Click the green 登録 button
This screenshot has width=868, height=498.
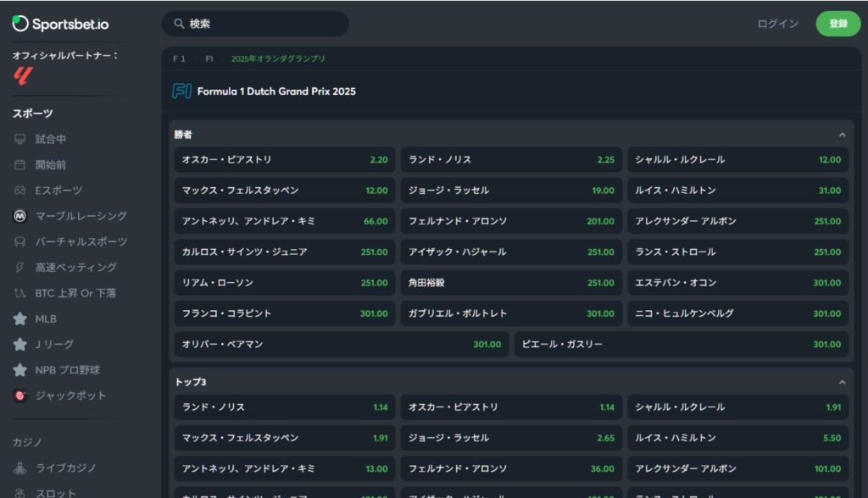[x=838, y=24]
